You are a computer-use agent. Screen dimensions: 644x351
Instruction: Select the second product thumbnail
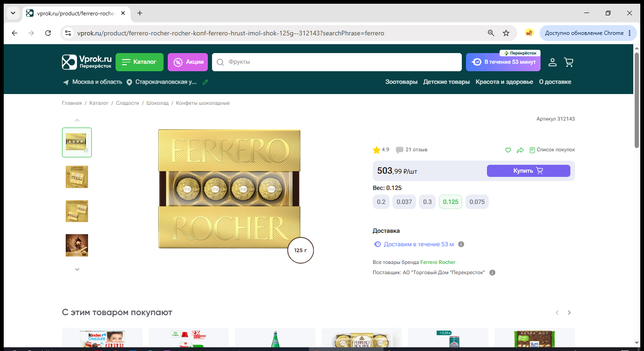tap(77, 177)
